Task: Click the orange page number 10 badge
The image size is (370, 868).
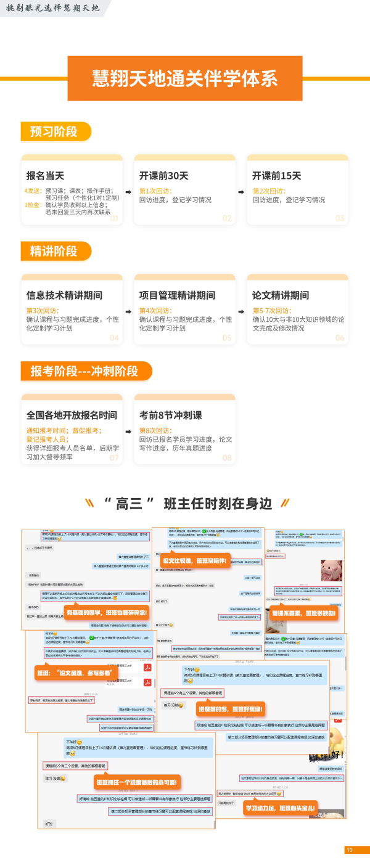Action: [350, 850]
